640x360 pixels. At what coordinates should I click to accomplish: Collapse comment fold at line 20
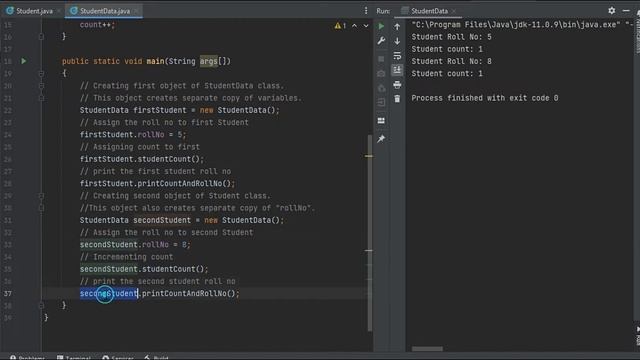point(41,86)
